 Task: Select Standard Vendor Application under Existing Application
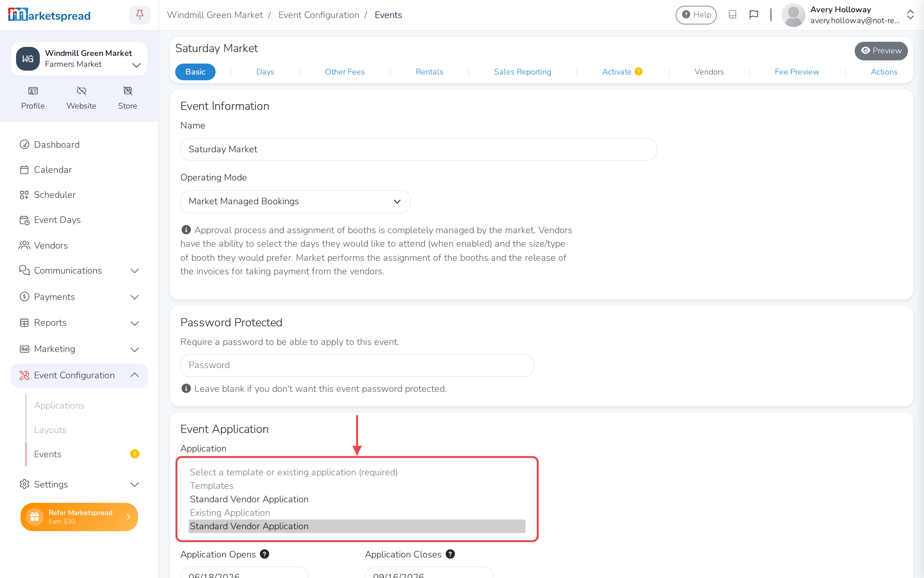point(357,526)
